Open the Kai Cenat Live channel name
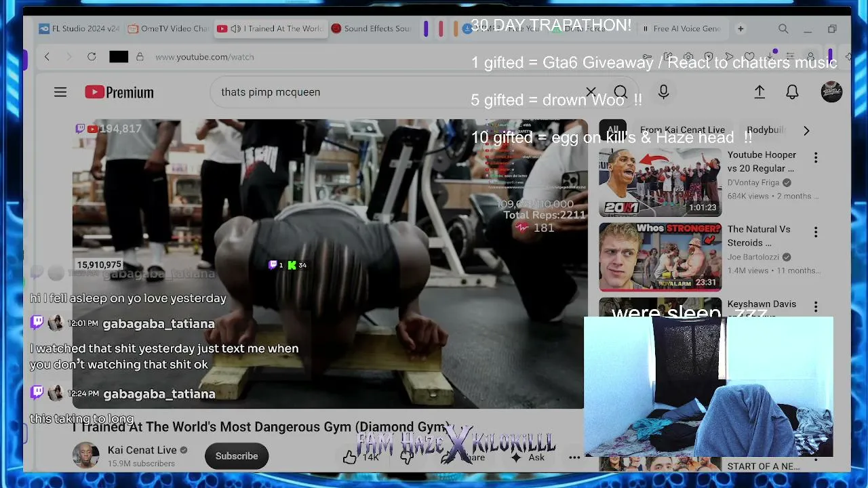868x488 pixels. click(x=142, y=450)
